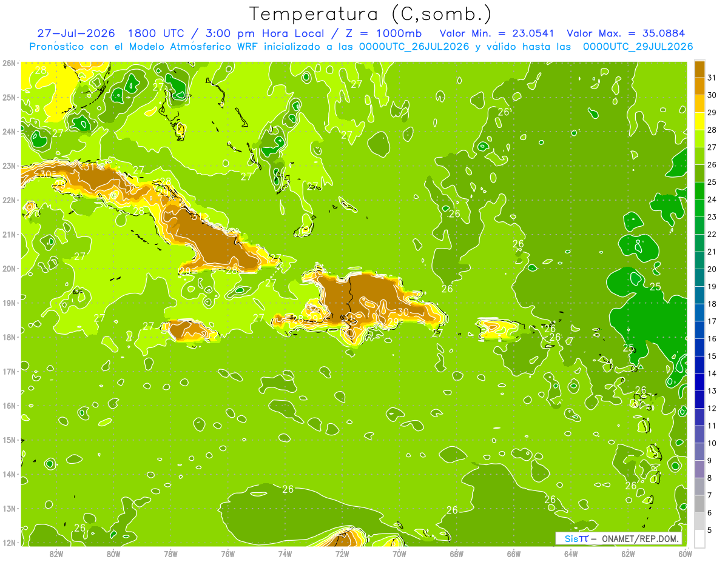Click the 76W longitude axis label

tap(228, 554)
